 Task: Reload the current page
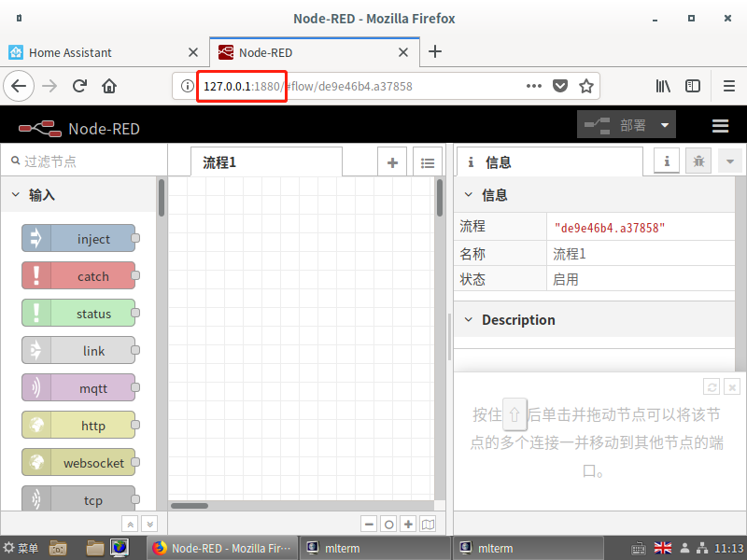[x=79, y=86]
